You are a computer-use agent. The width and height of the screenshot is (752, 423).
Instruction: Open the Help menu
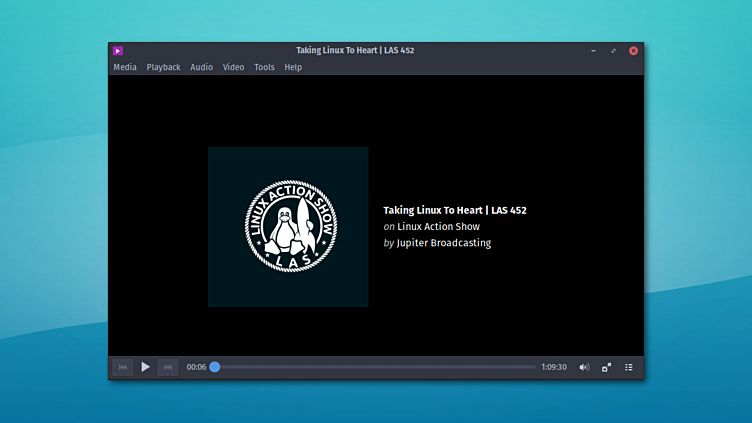(x=293, y=67)
